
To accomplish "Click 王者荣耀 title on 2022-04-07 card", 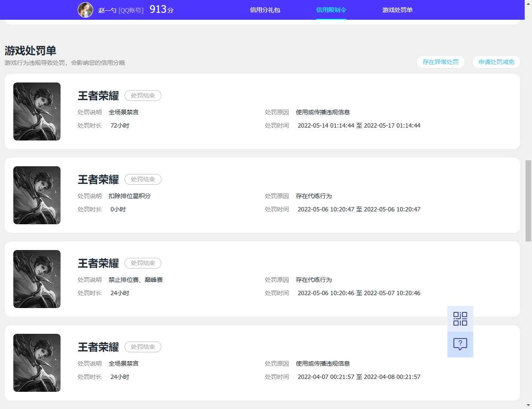I will tap(98, 347).
